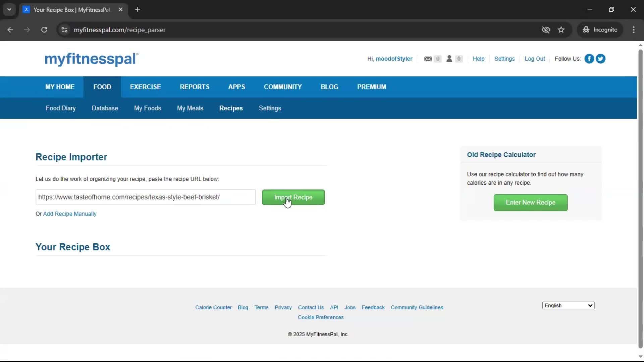Open a new browser tab with plus icon
Viewport: 644px width, 362px height.
click(x=138, y=10)
